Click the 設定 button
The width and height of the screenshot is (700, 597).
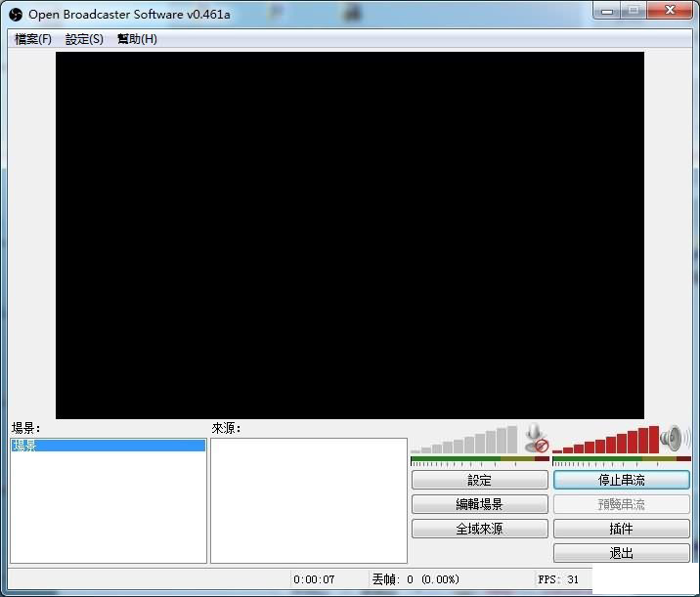pos(479,481)
